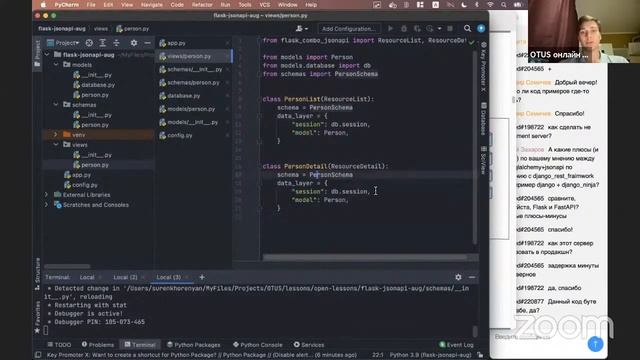Open SciView side tool window

[x=483, y=160]
